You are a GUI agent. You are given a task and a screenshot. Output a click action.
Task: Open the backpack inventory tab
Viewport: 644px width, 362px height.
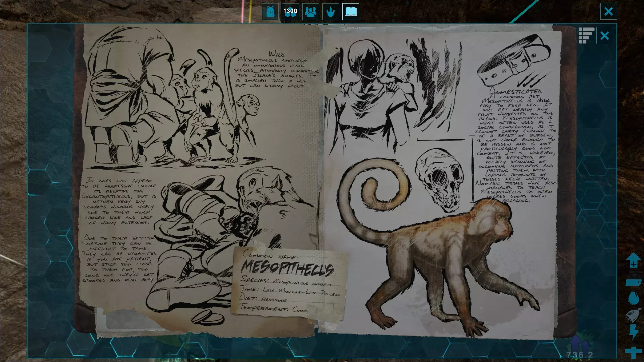[270, 12]
